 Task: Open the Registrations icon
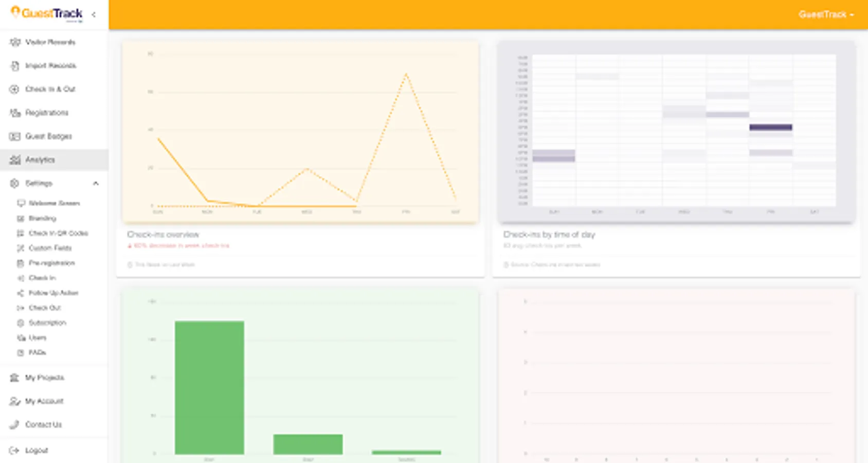click(x=15, y=113)
